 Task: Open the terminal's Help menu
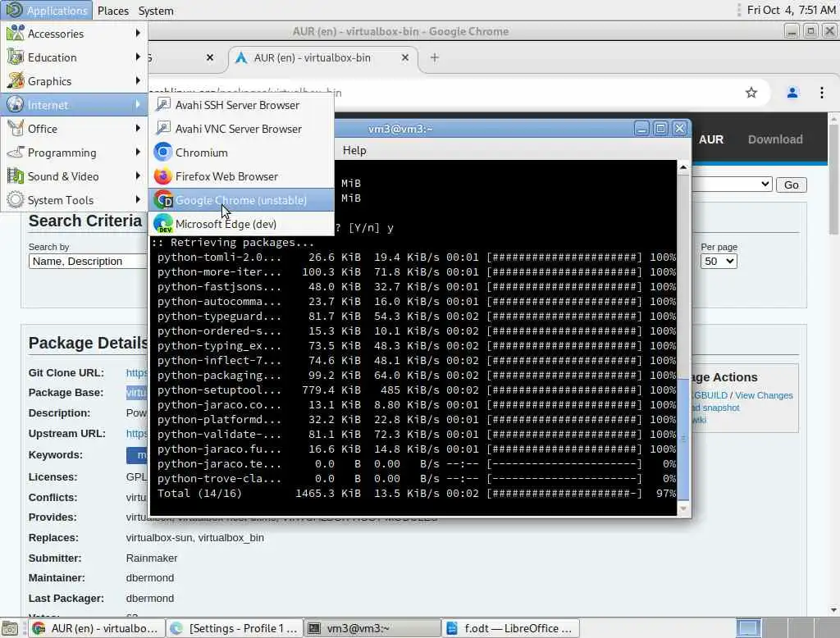pos(354,151)
